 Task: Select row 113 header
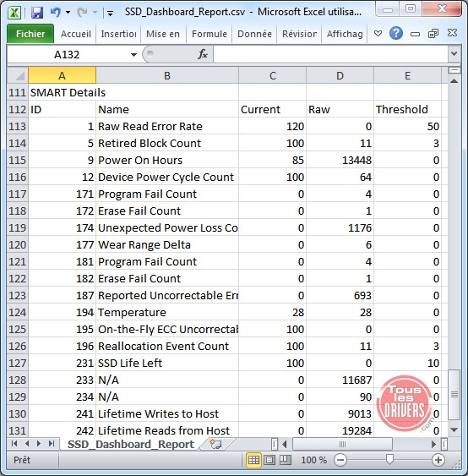point(18,126)
